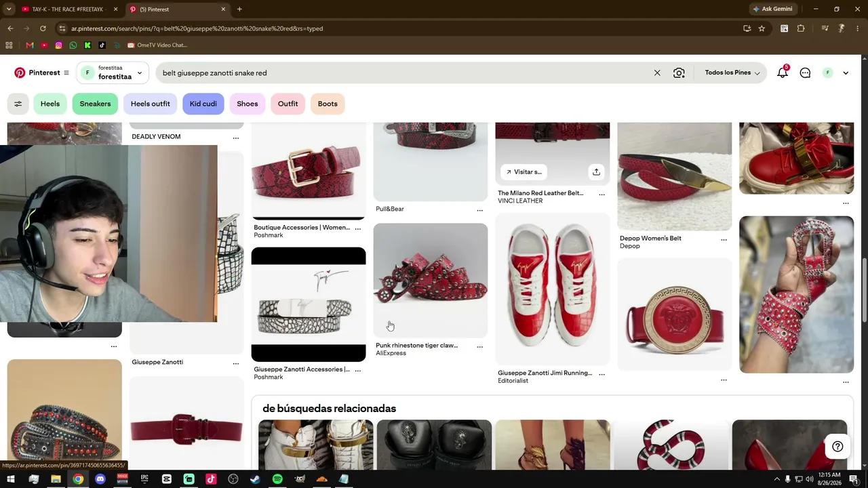Open Steam from the taskbar

[255, 479]
